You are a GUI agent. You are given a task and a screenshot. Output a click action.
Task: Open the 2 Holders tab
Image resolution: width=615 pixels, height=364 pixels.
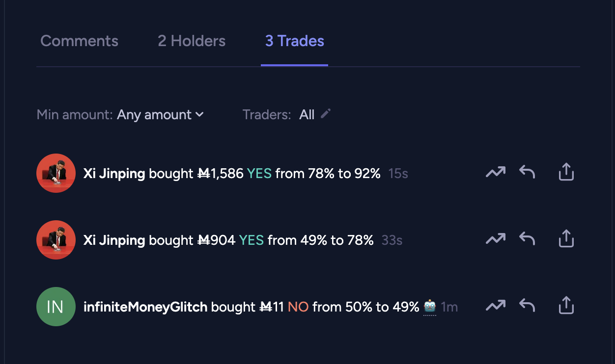(192, 41)
